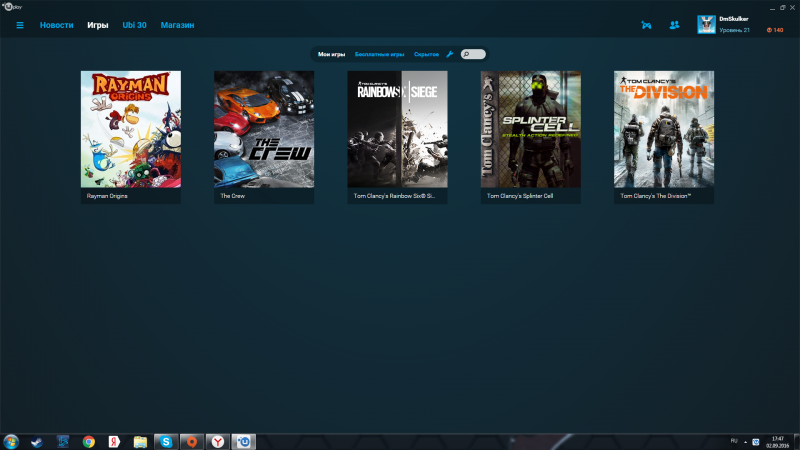The width and height of the screenshot is (800, 450).
Task: Click the games search field
Action: 475,54
